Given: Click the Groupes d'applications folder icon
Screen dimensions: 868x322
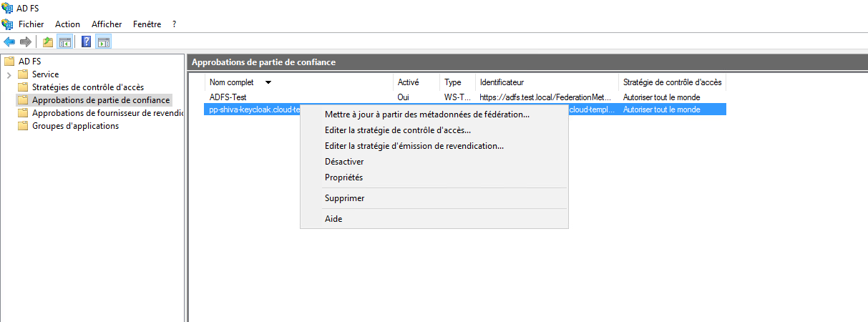Looking at the screenshot, I should coord(23,126).
